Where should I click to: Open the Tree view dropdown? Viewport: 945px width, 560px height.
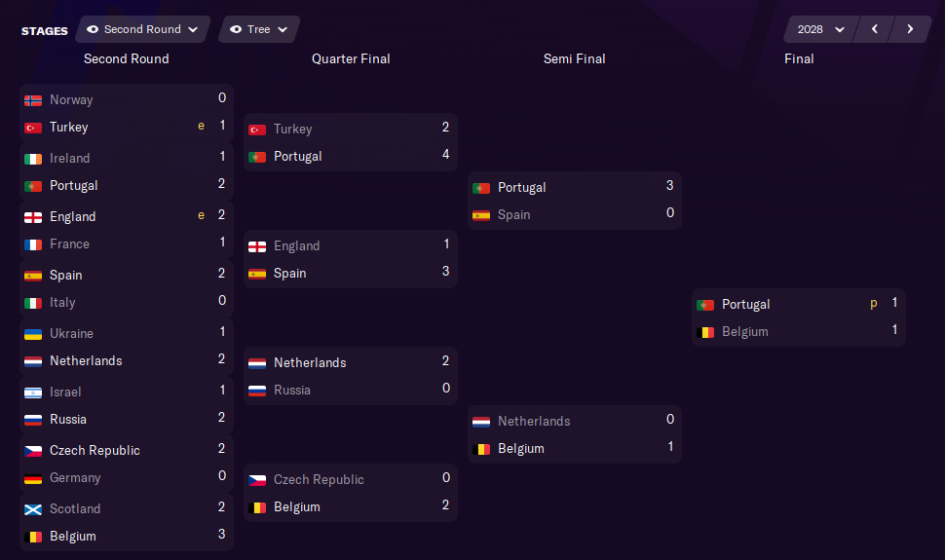click(x=259, y=29)
